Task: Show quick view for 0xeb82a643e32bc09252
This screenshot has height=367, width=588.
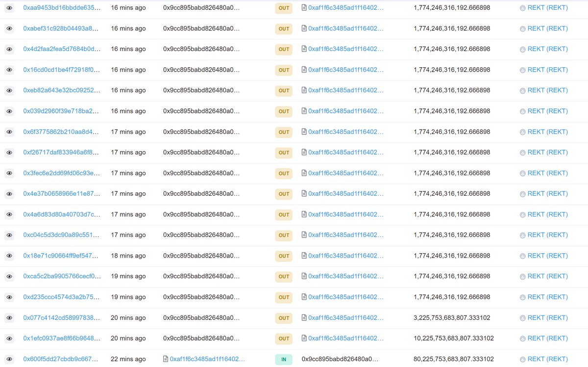Action: coord(9,90)
